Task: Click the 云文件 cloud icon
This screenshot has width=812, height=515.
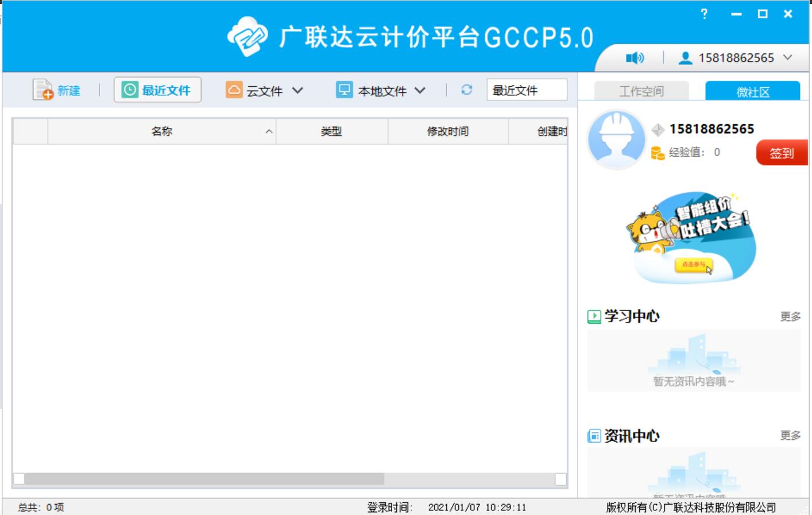Action: click(x=234, y=90)
